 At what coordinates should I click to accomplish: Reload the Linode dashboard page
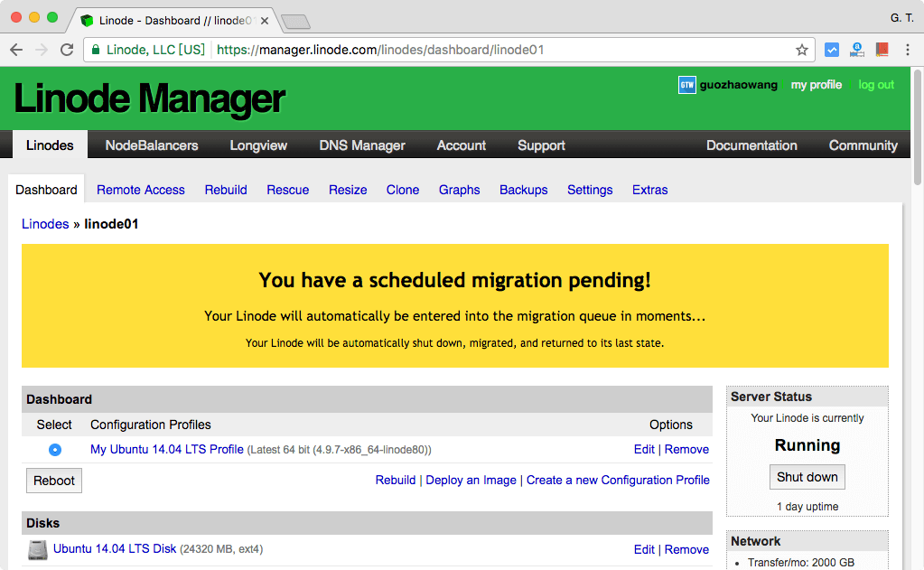click(67, 50)
